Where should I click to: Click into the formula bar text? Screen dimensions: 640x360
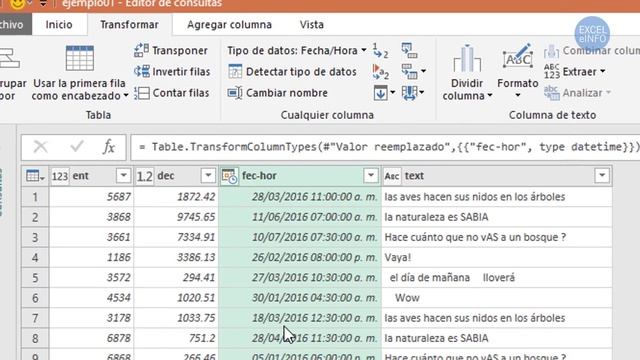[384, 147]
